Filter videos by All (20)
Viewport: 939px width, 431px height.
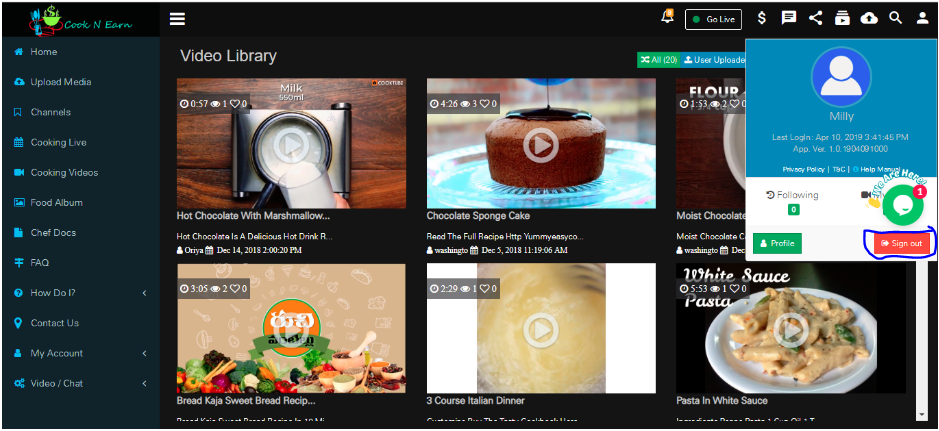point(658,60)
